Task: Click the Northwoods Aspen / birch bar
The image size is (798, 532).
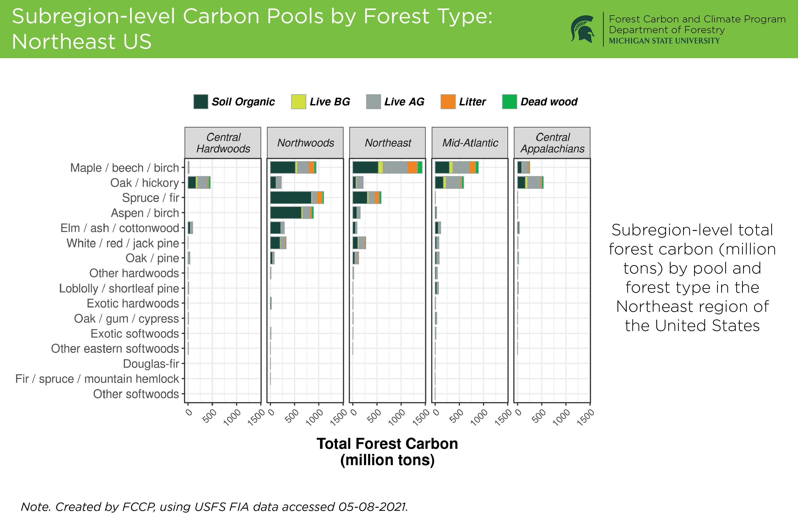Action: click(x=292, y=213)
